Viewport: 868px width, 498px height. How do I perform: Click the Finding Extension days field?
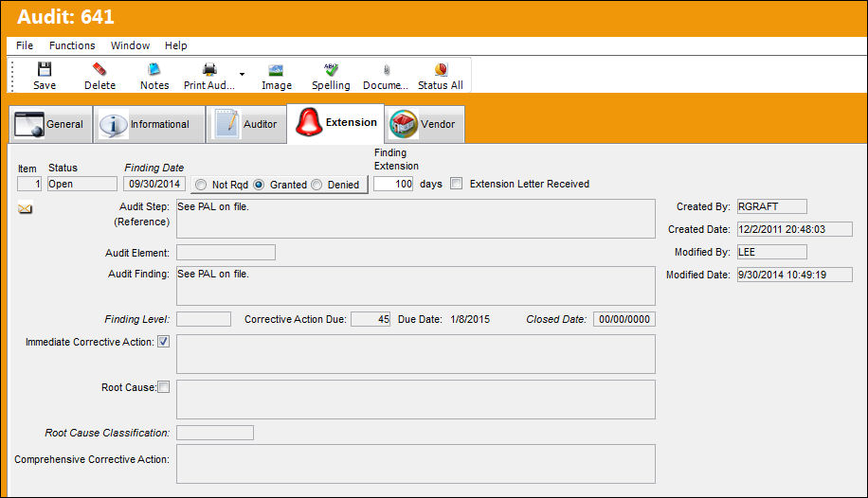(x=393, y=184)
